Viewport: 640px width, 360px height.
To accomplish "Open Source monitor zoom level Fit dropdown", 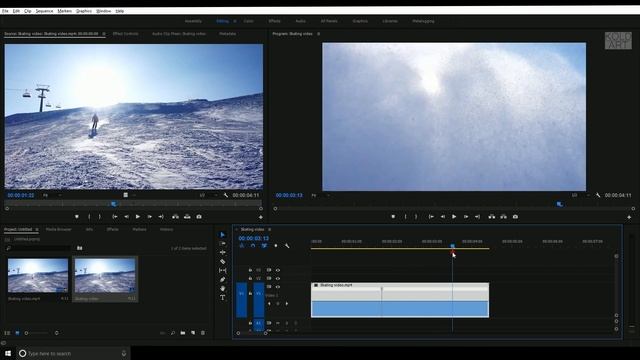I will (x=52, y=196).
